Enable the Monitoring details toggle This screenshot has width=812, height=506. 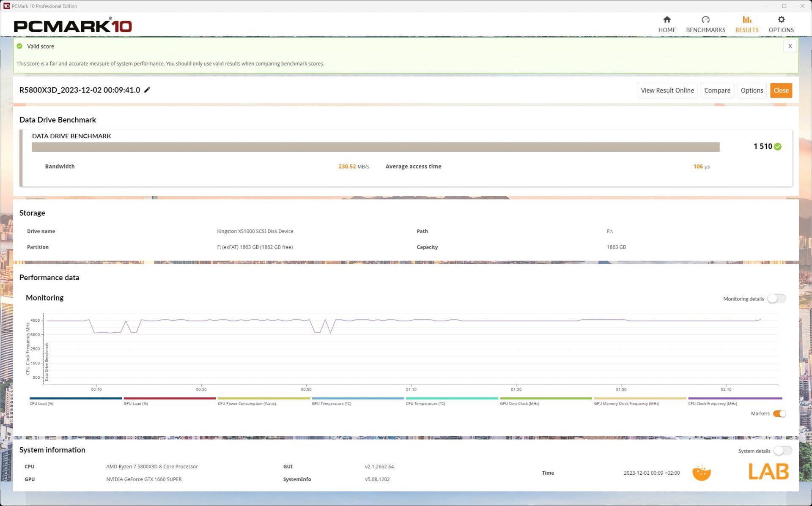(x=776, y=299)
